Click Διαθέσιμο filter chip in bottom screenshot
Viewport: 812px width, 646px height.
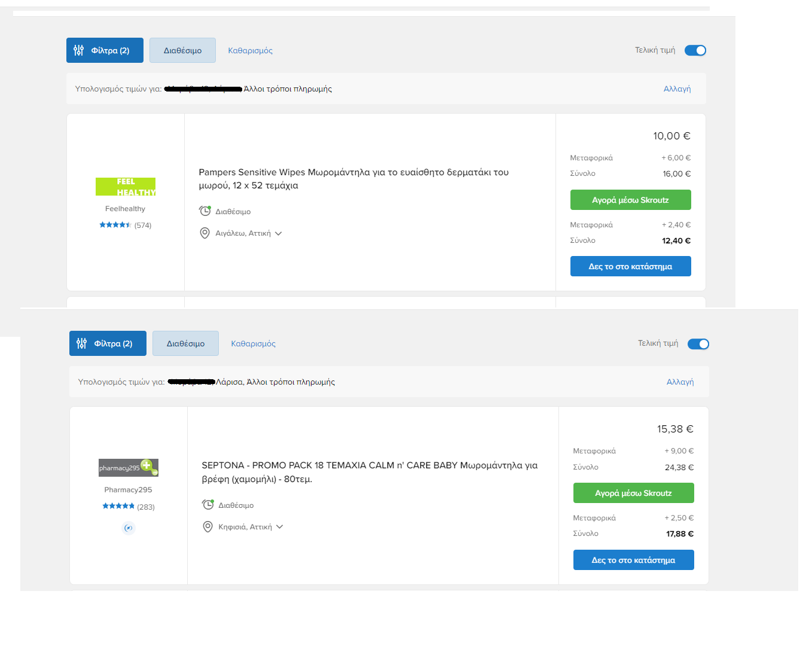click(x=185, y=343)
